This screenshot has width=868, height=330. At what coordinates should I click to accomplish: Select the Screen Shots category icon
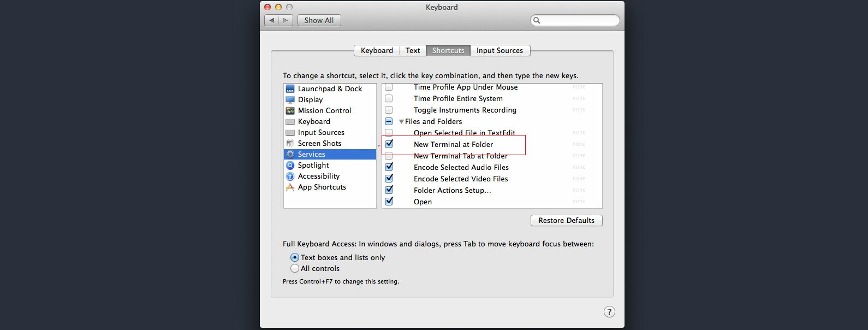click(x=290, y=143)
